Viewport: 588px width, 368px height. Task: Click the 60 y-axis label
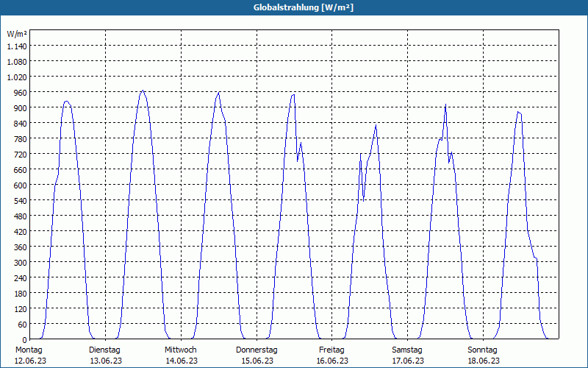click(x=23, y=325)
